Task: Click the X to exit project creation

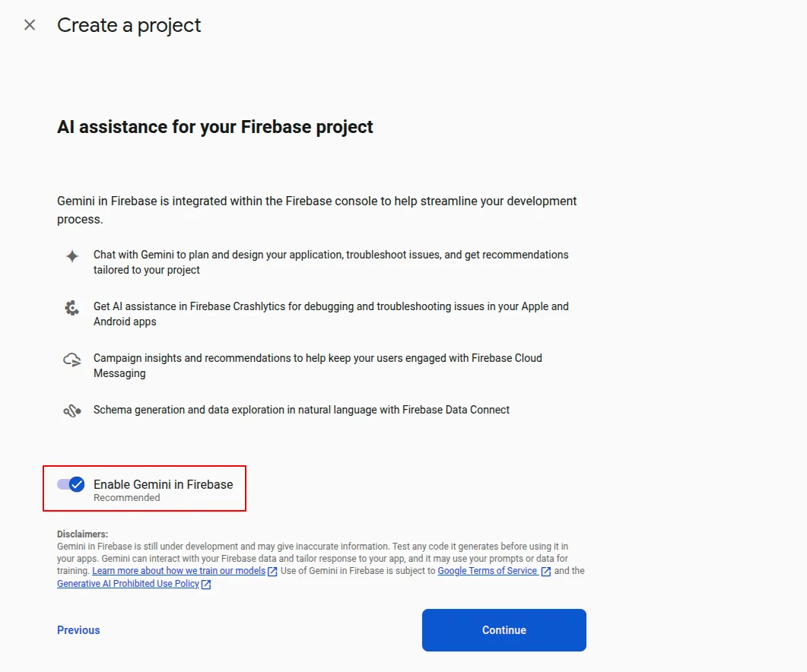Action: coord(29,24)
